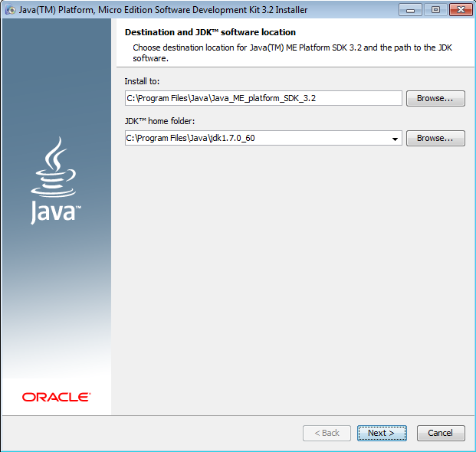Close the installer window

click(x=461, y=10)
